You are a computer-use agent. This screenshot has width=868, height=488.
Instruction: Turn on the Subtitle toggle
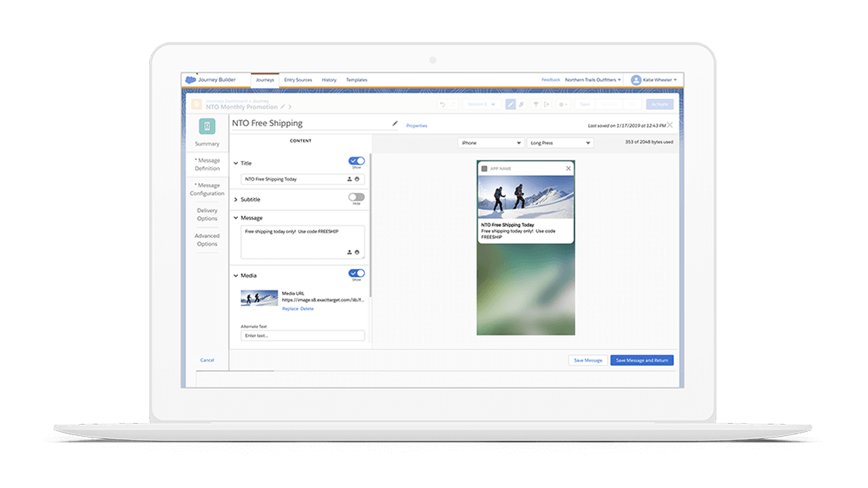[356, 197]
